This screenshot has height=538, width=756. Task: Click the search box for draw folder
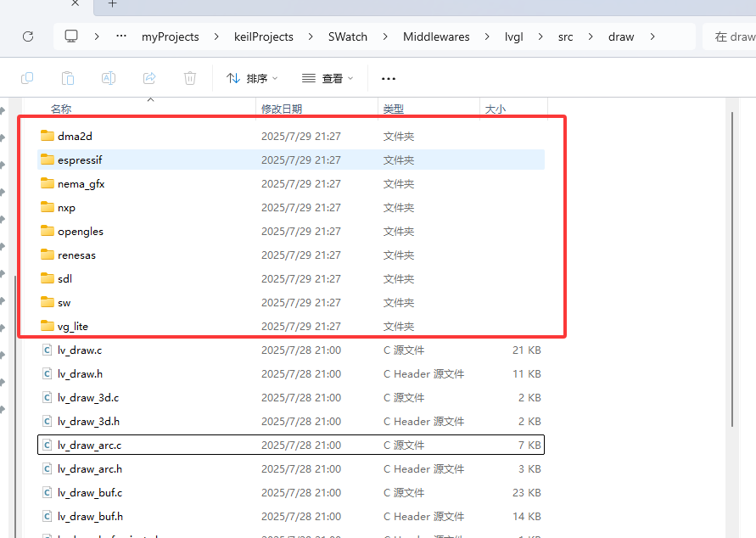pyautogui.click(x=731, y=36)
